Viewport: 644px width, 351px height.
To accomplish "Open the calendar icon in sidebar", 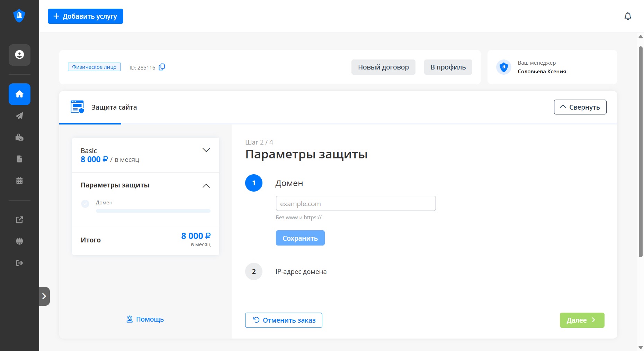I will pos(19,181).
